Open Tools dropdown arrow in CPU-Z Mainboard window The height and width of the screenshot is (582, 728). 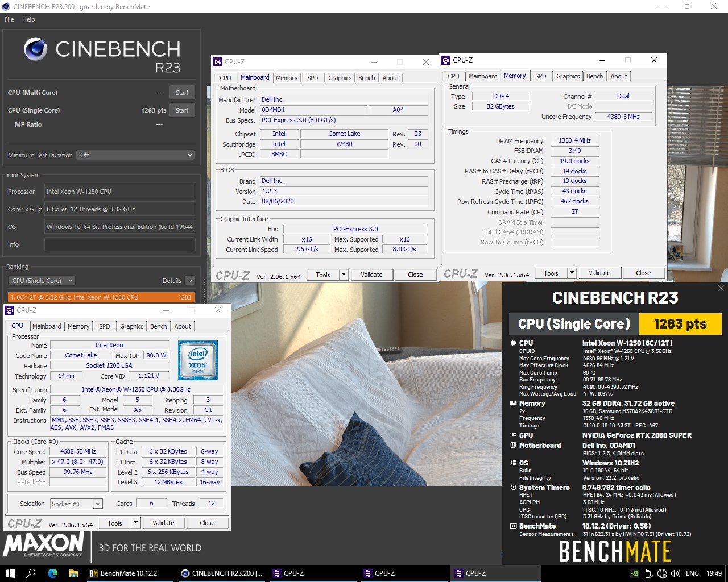click(344, 275)
